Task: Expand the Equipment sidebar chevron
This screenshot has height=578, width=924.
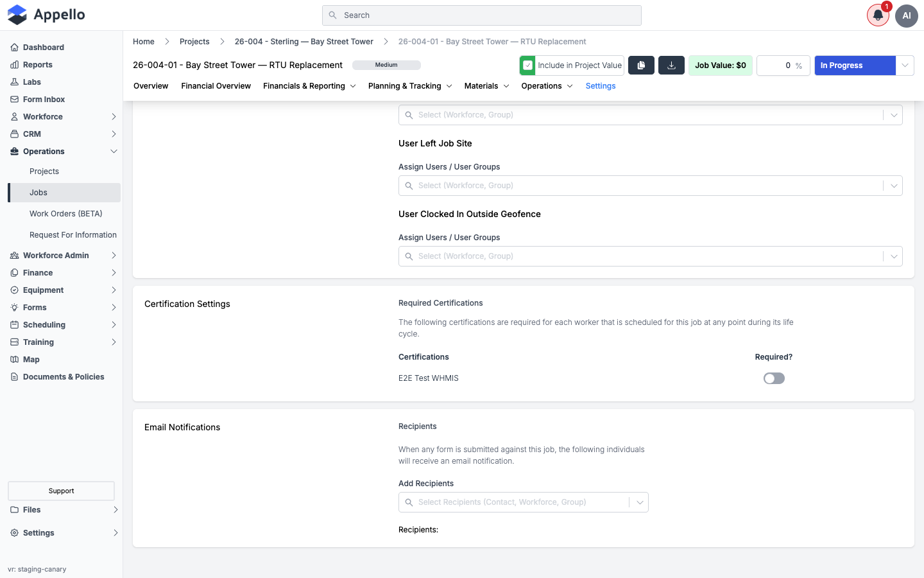Action: pyautogui.click(x=114, y=290)
